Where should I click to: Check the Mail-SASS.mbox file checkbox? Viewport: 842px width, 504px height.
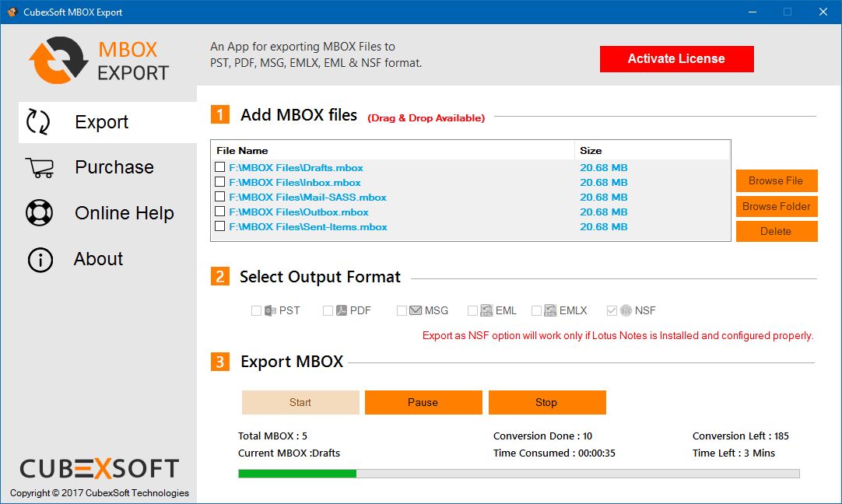tap(219, 197)
